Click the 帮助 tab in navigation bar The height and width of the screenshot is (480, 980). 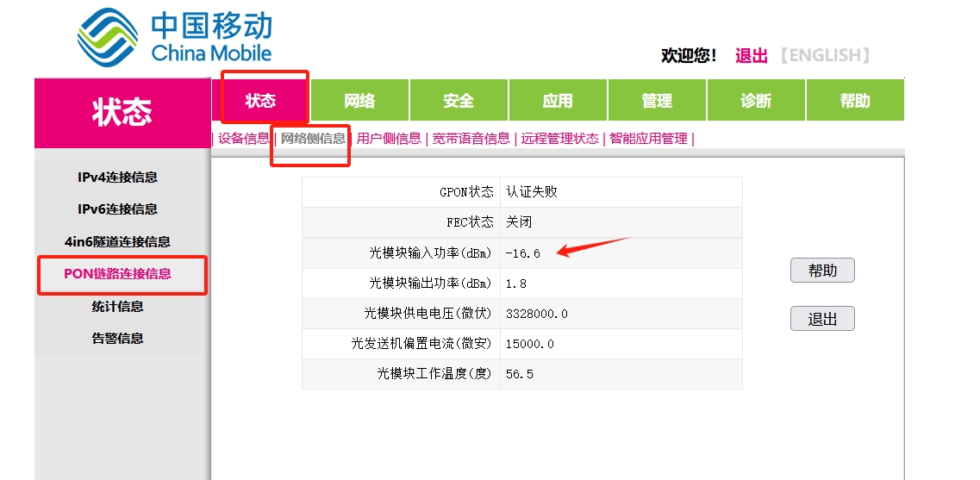855,101
